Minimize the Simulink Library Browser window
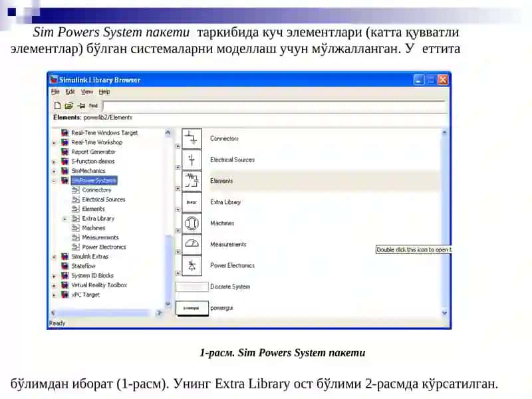 pos(419,80)
